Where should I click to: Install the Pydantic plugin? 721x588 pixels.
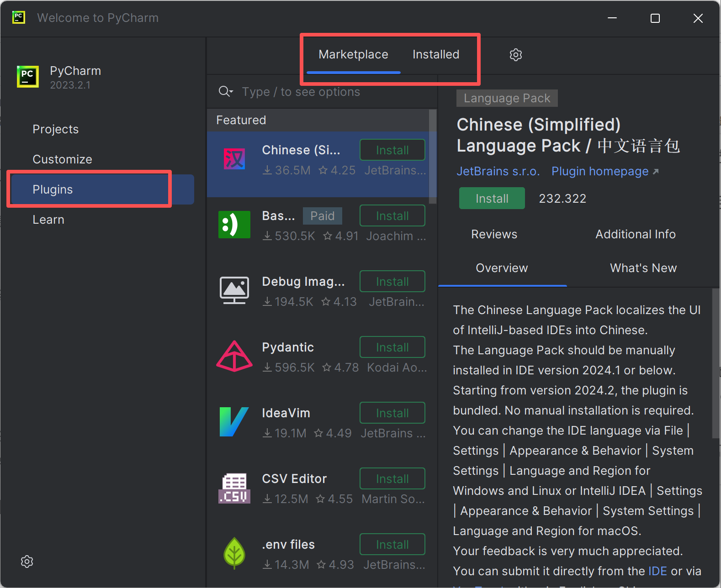392,347
